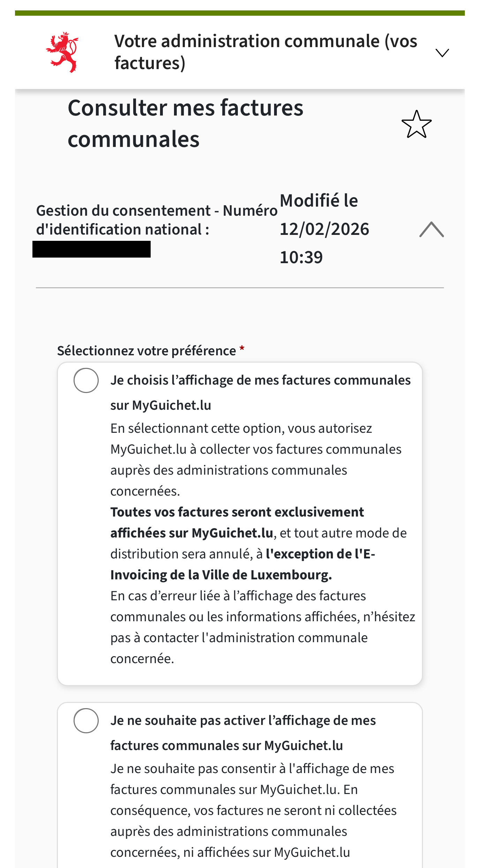Click the redacted national identification number
The height and width of the screenshot is (868, 484).
(91, 249)
